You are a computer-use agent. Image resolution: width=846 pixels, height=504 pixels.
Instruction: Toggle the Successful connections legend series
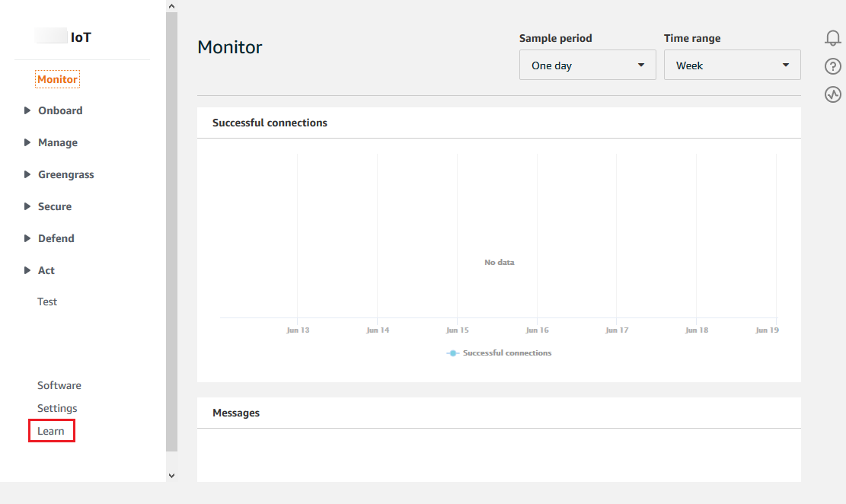(500, 353)
